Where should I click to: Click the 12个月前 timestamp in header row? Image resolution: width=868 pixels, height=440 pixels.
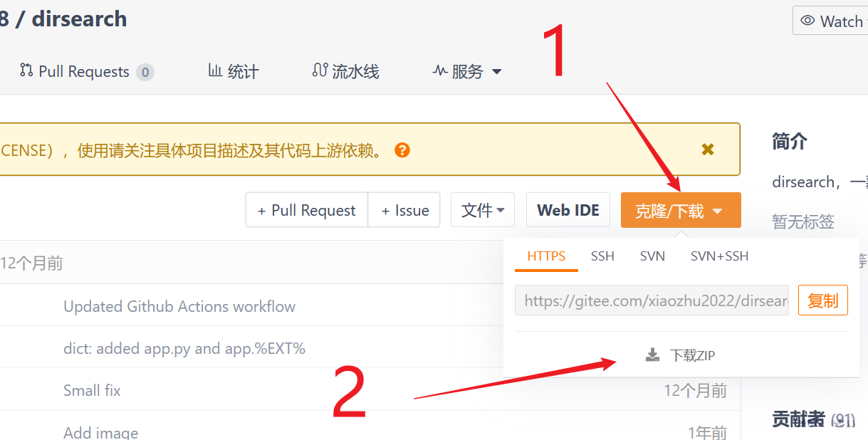point(32,263)
